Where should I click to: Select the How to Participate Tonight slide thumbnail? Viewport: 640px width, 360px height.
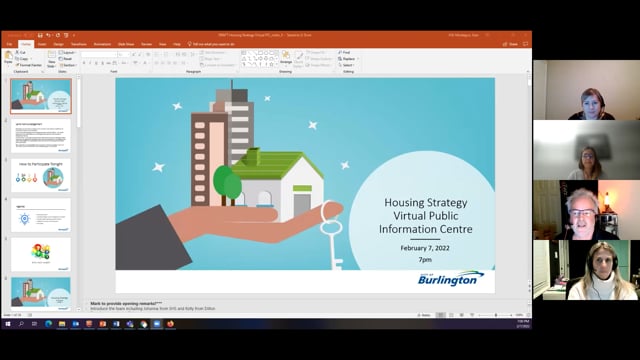(41, 176)
